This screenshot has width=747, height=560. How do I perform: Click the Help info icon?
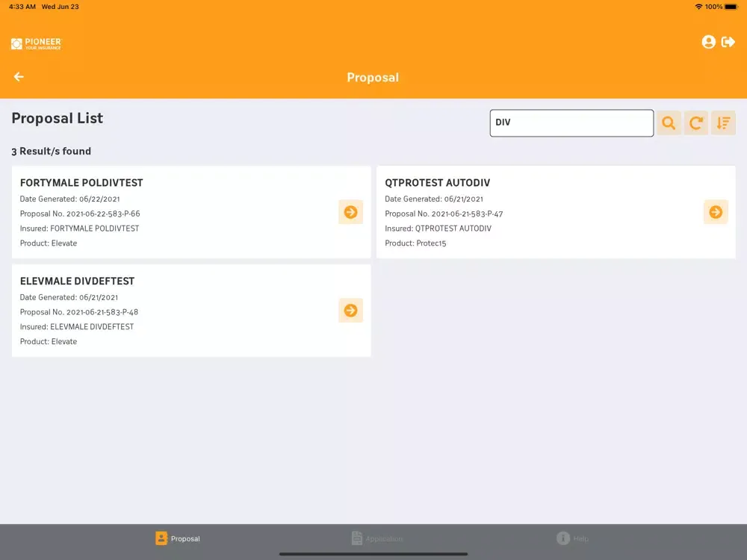563,538
